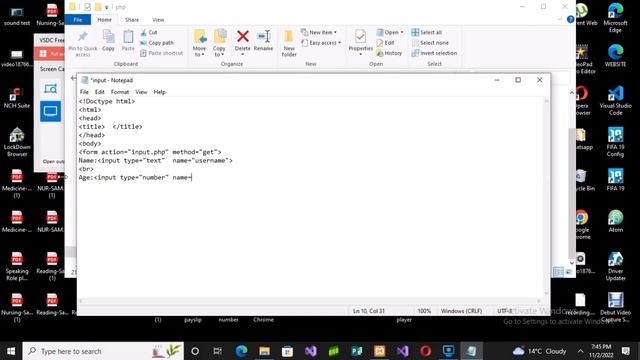Open the Notepad Format menu

[x=120, y=92]
